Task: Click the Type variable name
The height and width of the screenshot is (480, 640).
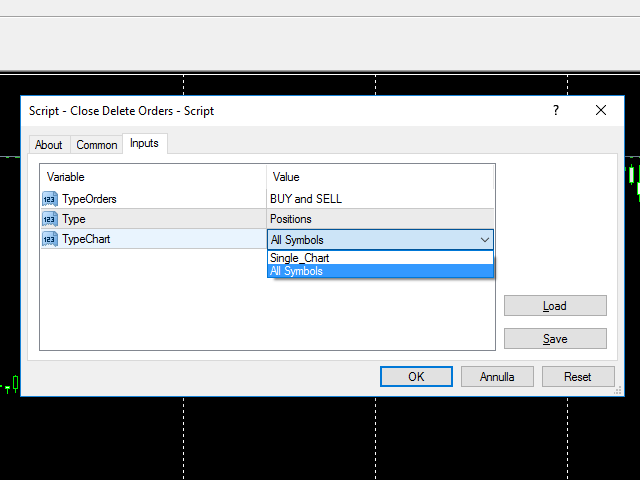Action: pyautogui.click(x=74, y=219)
